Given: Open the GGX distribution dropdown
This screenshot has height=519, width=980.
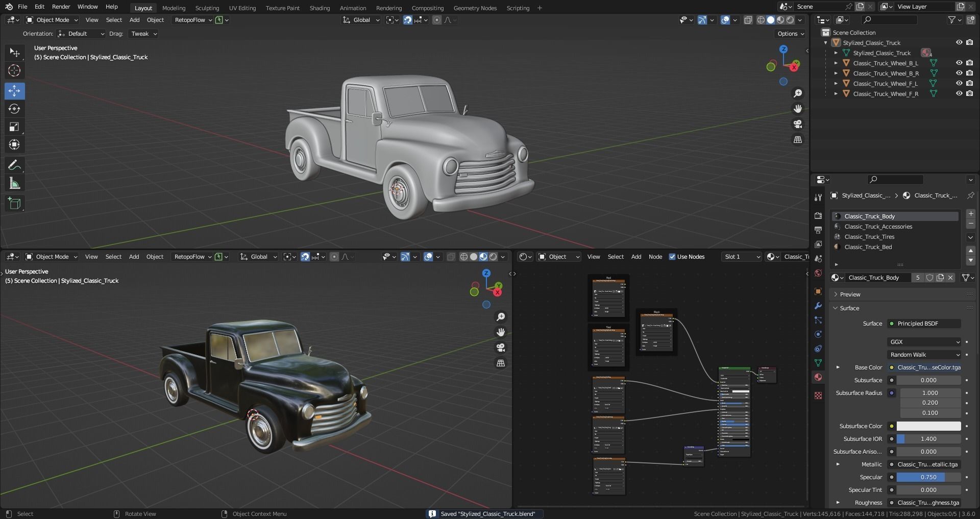Looking at the screenshot, I should click(924, 342).
